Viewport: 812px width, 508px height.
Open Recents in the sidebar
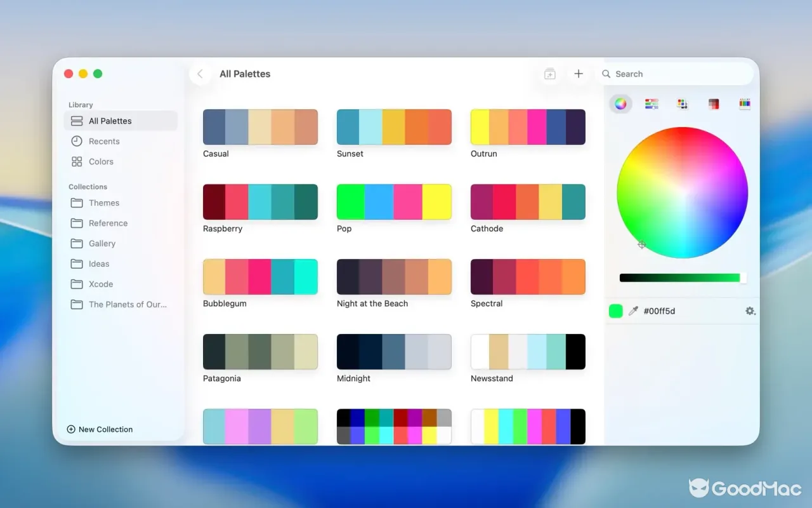121,141
